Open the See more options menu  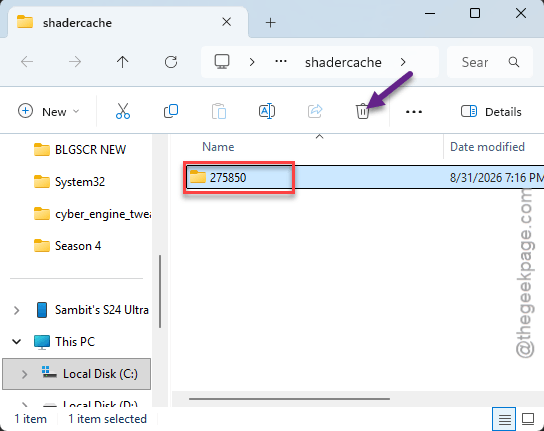pos(414,112)
